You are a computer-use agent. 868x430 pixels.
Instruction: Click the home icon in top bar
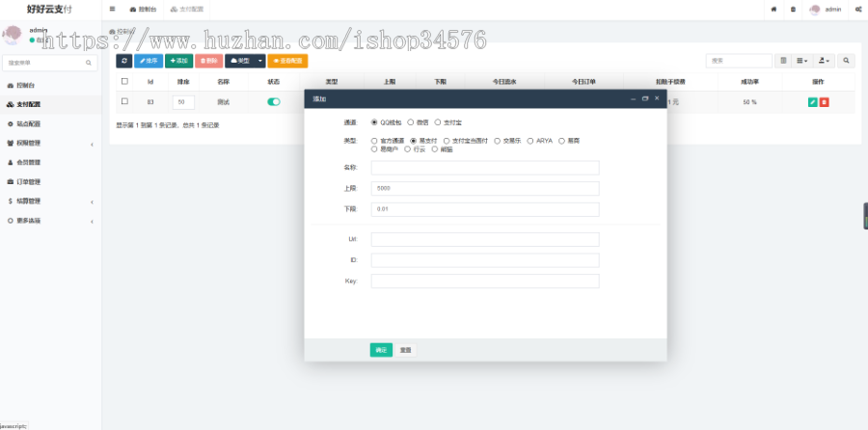click(x=773, y=10)
